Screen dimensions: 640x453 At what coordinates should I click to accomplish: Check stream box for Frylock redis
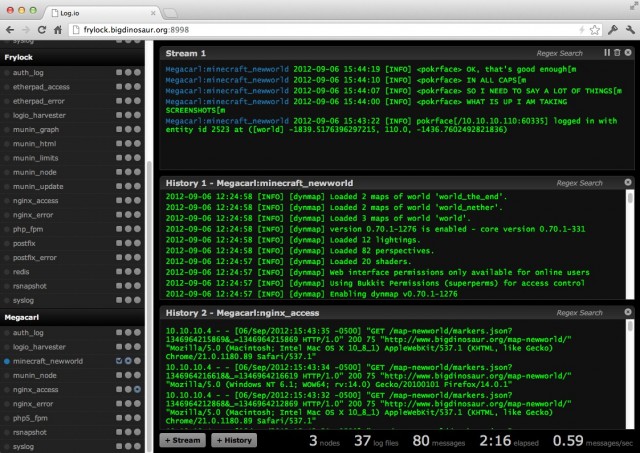(119, 271)
